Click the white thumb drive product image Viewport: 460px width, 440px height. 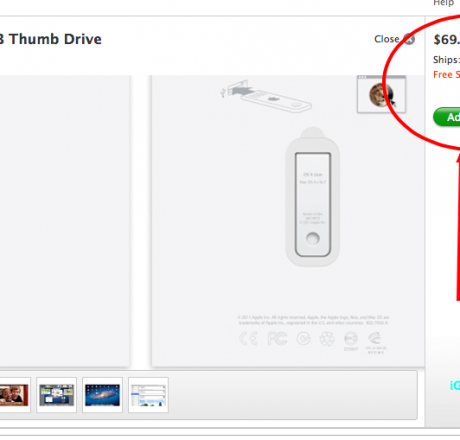[x=312, y=197]
